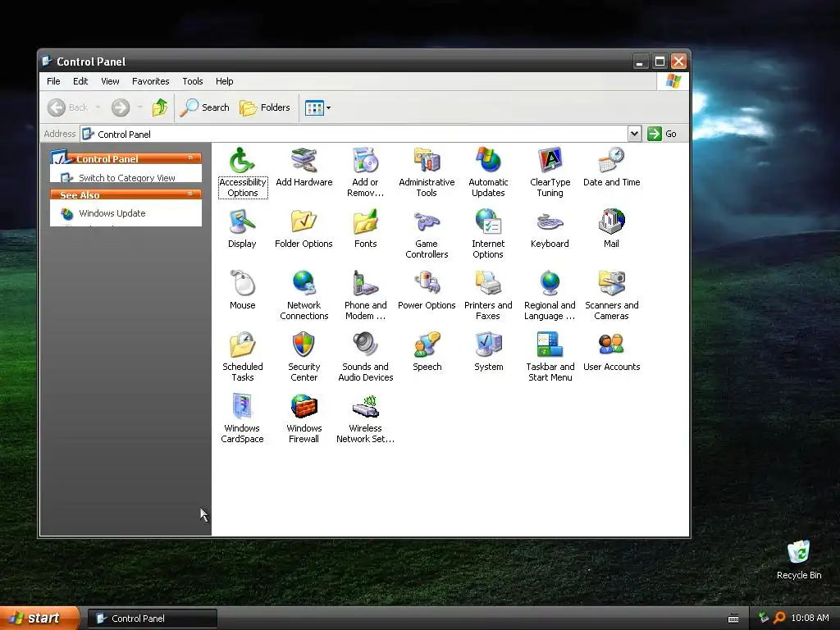Click the system tray clock
Viewport: 840px width, 630px height.
click(x=810, y=618)
